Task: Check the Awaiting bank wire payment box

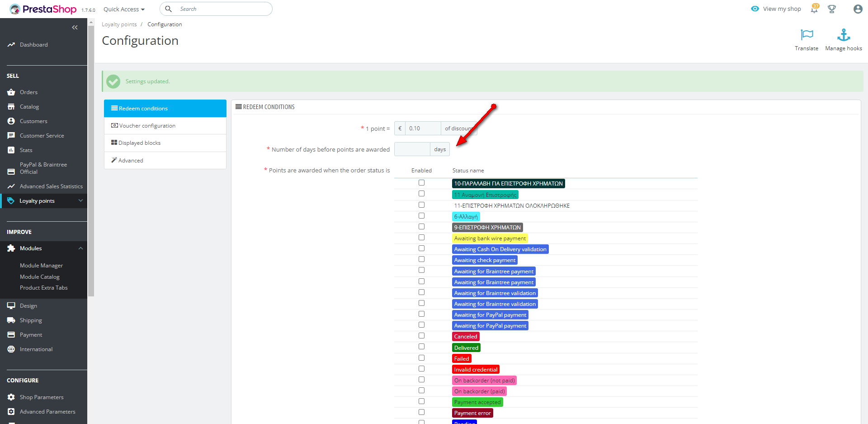Action: [x=421, y=238]
